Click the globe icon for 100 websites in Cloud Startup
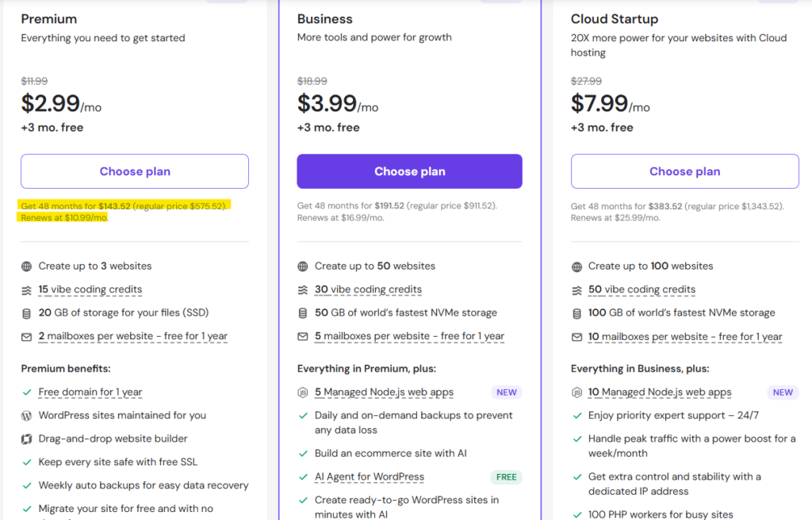812x520 pixels. click(576, 266)
